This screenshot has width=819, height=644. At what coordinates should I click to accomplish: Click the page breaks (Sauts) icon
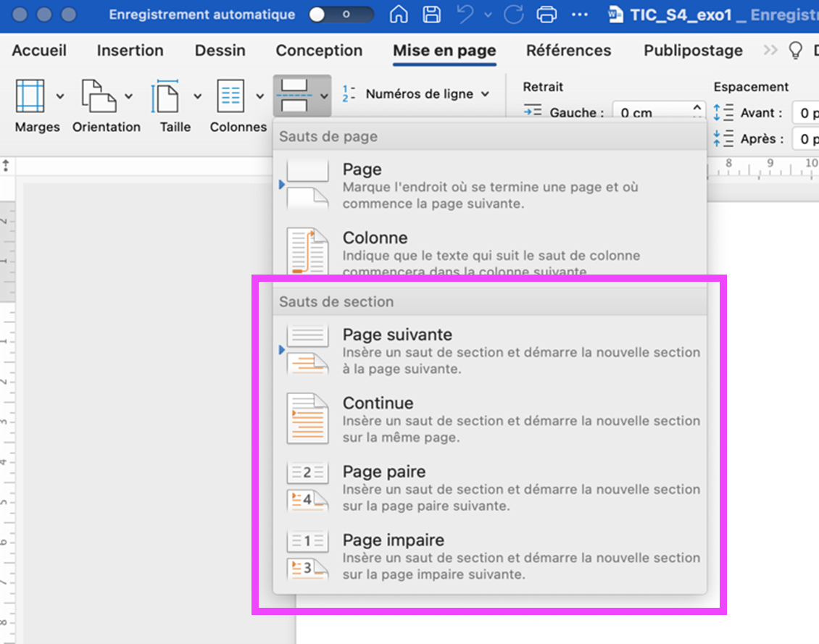point(294,96)
